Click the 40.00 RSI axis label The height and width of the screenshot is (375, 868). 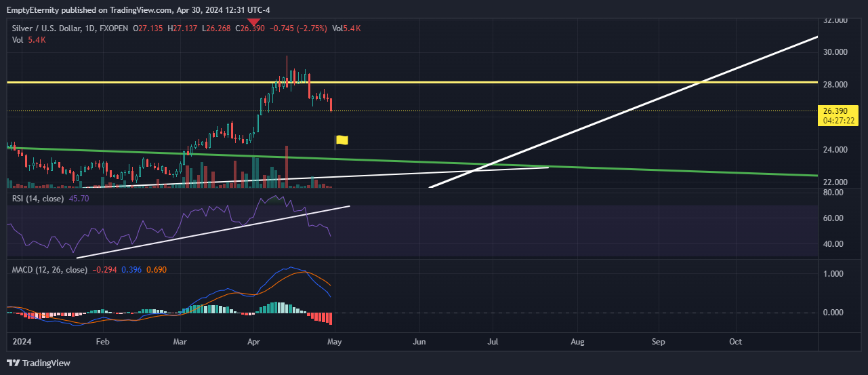pyautogui.click(x=833, y=244)
